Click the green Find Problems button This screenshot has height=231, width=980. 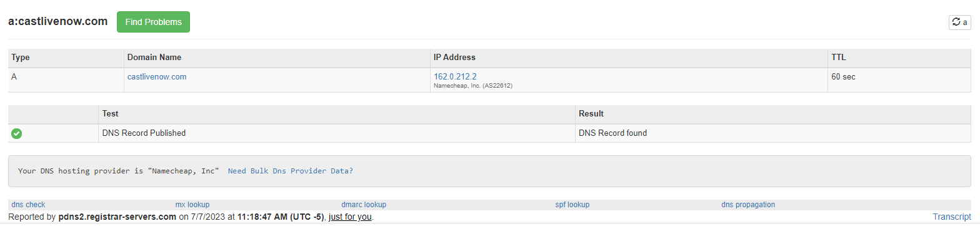pos(153,22)
